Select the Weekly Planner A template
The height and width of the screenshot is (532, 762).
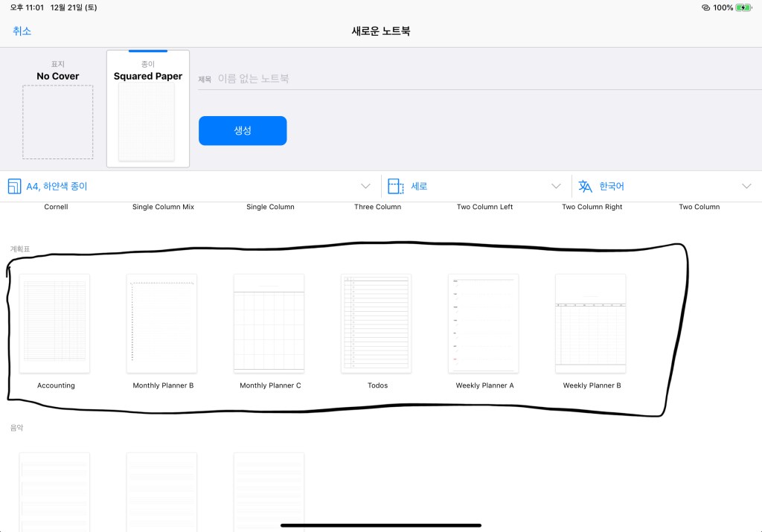pos(484,324)
